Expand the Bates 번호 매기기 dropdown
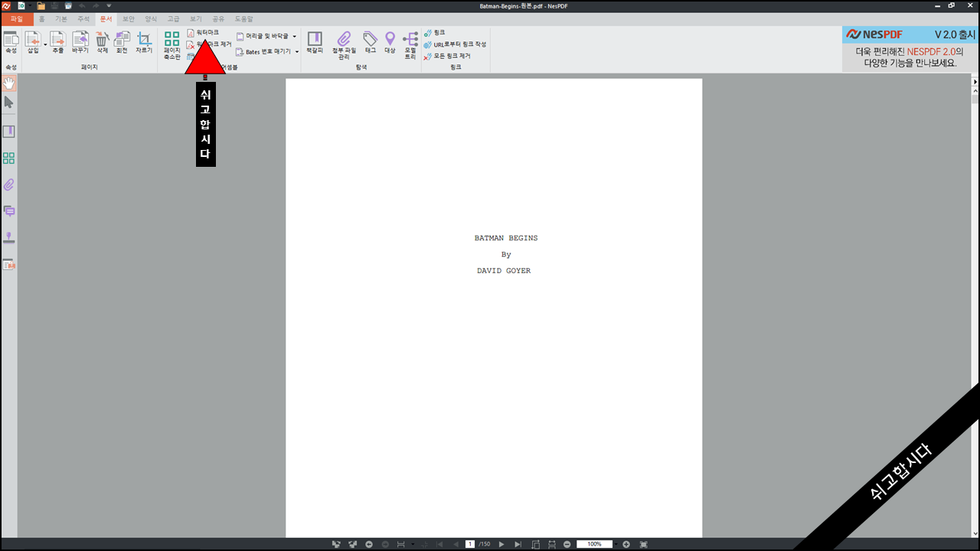The image size is (980, 551). tap(297, 52)
